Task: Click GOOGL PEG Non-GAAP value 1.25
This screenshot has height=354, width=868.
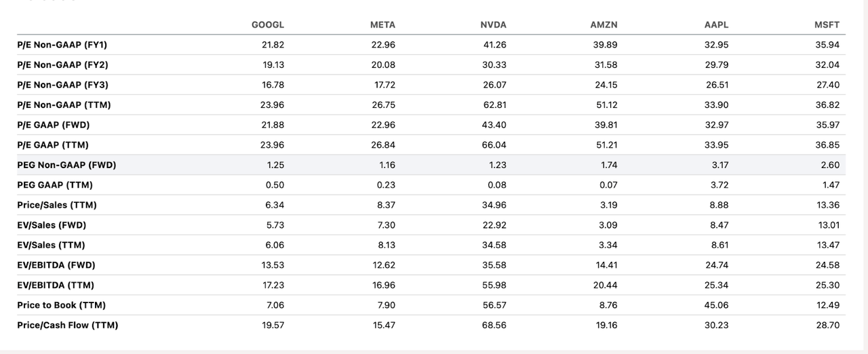Action: click(x=275, y=165)
